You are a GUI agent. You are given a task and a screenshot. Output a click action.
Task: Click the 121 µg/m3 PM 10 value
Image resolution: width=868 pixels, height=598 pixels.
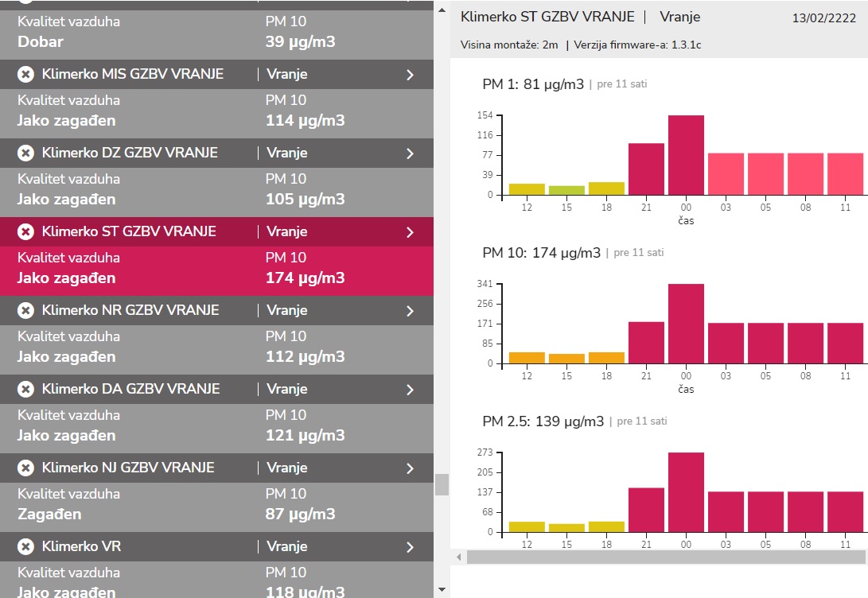click(305, 435)
